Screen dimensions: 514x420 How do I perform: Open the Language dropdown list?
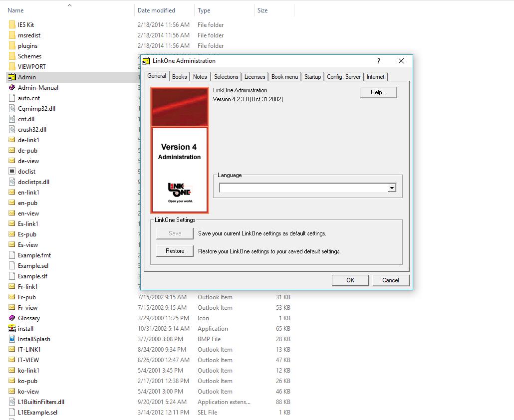[x=392, y=188]
